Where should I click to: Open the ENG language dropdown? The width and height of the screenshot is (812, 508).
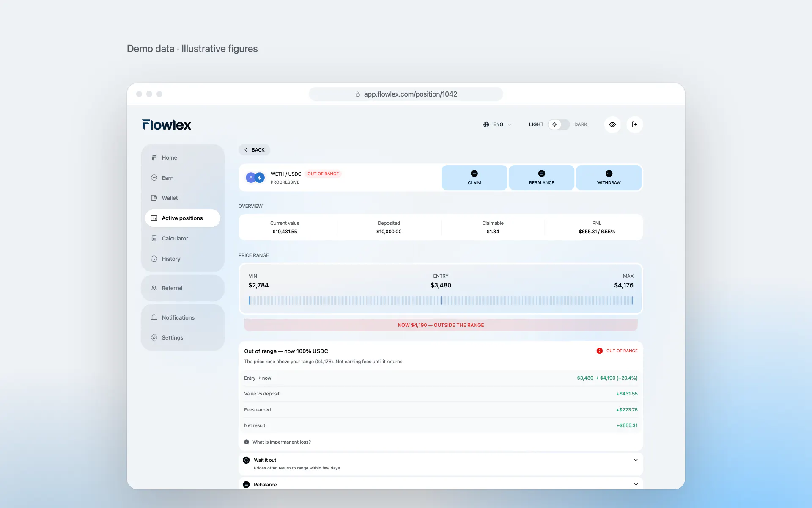[498, 124]
